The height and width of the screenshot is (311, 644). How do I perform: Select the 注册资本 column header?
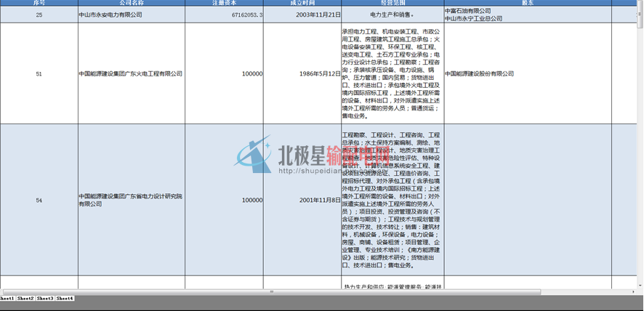point(225,2)
